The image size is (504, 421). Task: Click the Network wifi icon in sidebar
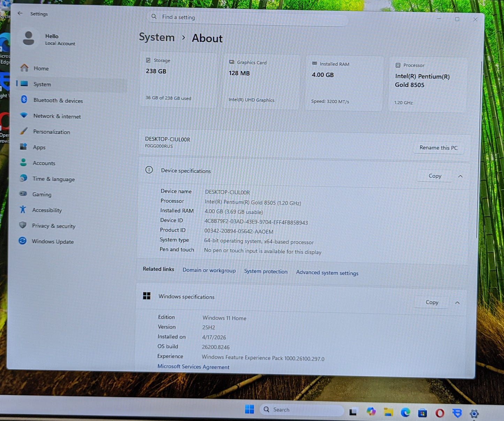click(x=24, y=115)
